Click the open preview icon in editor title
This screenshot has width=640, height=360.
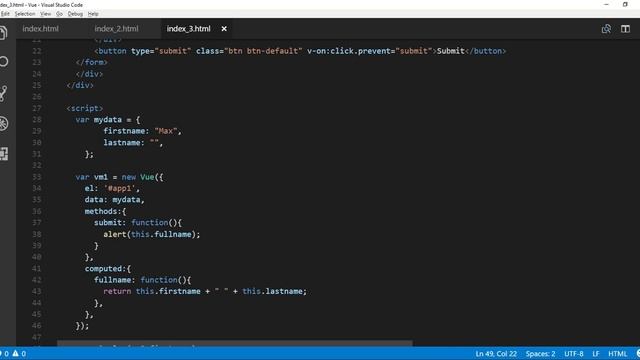606,29
